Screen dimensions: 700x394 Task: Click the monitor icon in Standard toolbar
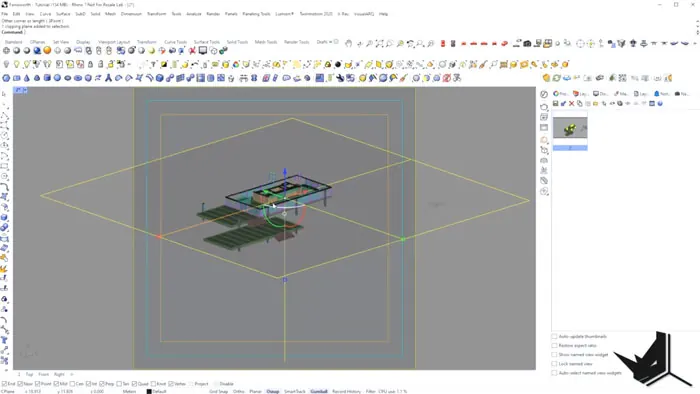(x=203, y=50)
